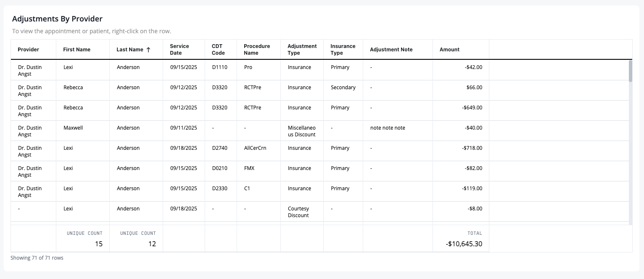Sort by the First Name column header

click(x=83, y=50)
